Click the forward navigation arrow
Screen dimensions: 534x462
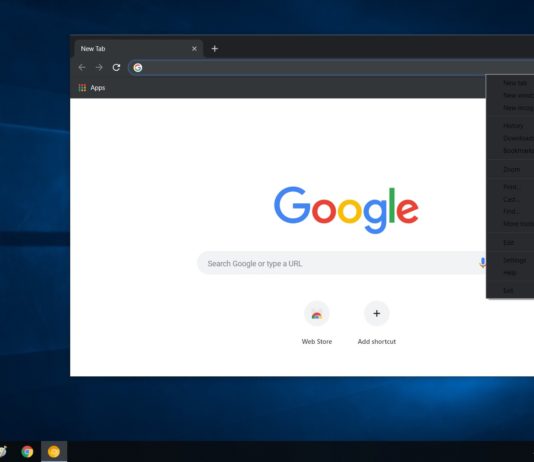point(99,67)
